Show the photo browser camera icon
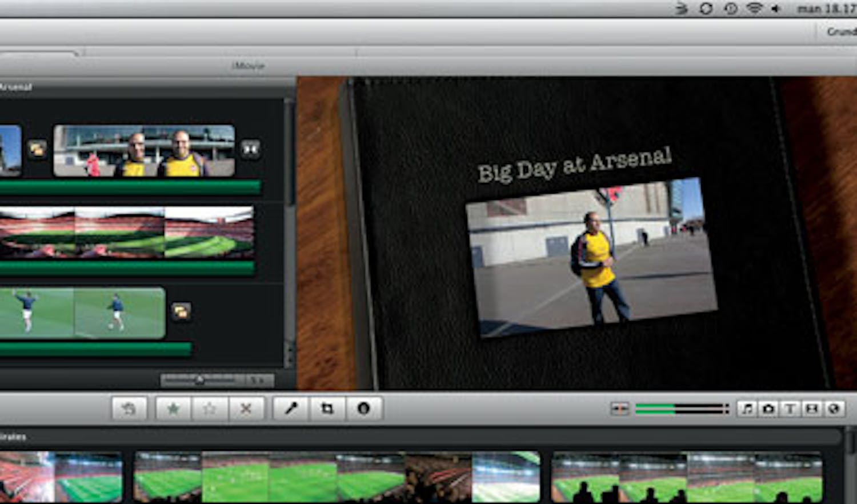Viewport: 857px width, 504px height. click(x=768, y=409)
